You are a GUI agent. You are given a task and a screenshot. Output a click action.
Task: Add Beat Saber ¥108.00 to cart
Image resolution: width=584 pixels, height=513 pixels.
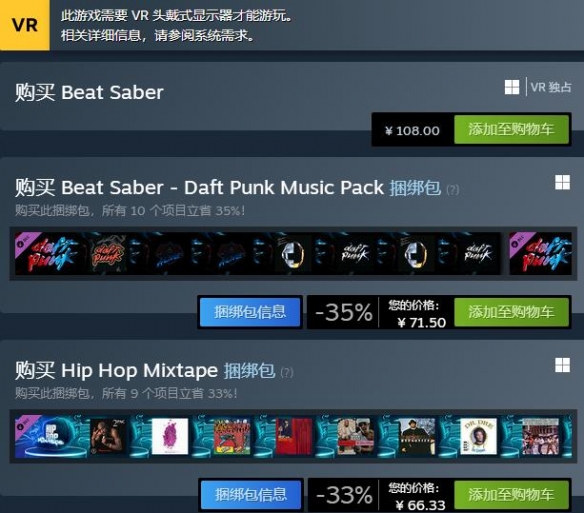511,129
